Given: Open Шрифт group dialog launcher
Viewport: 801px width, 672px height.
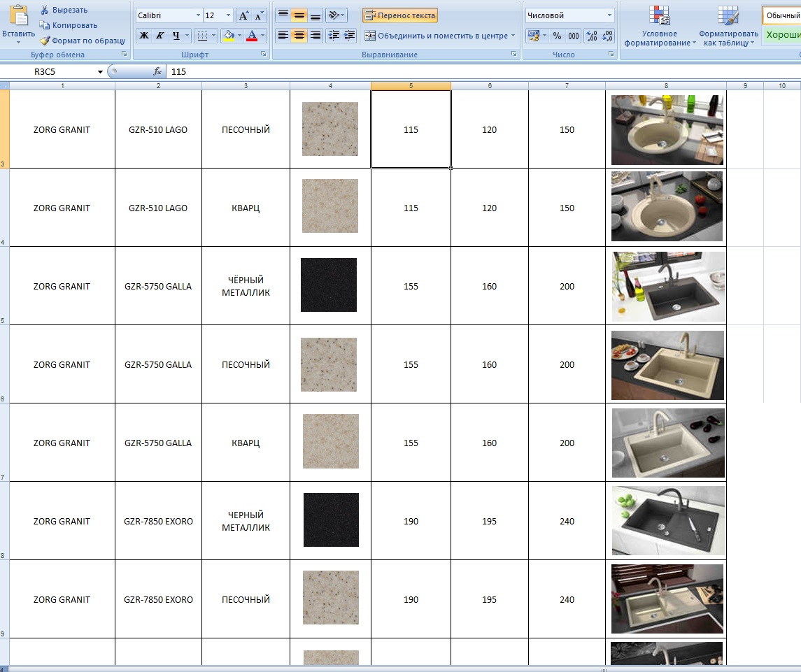Looking at the screenshot, I should tap(264, 54).
